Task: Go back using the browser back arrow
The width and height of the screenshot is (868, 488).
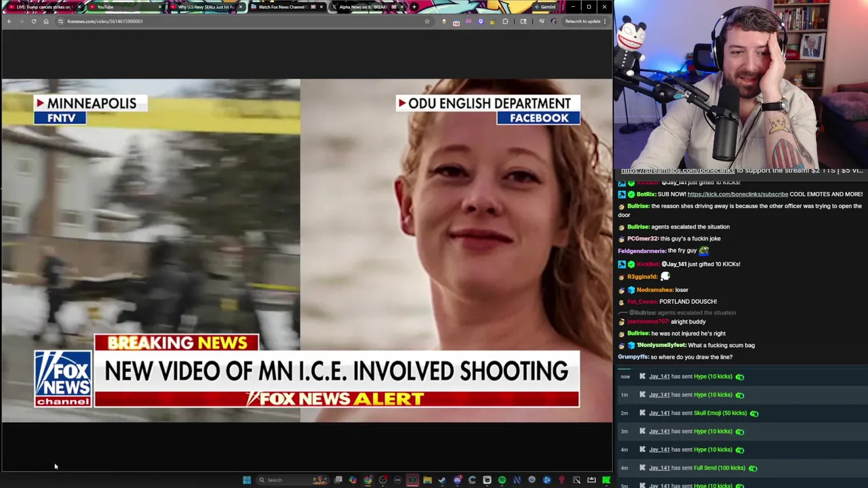Action: [9, 21]
